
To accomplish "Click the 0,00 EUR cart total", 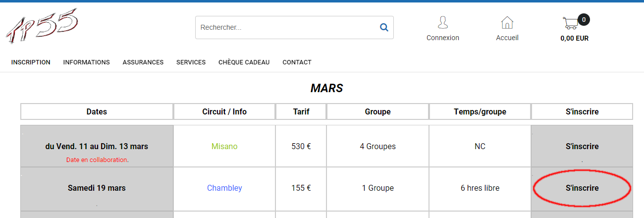I will point(575,38).
